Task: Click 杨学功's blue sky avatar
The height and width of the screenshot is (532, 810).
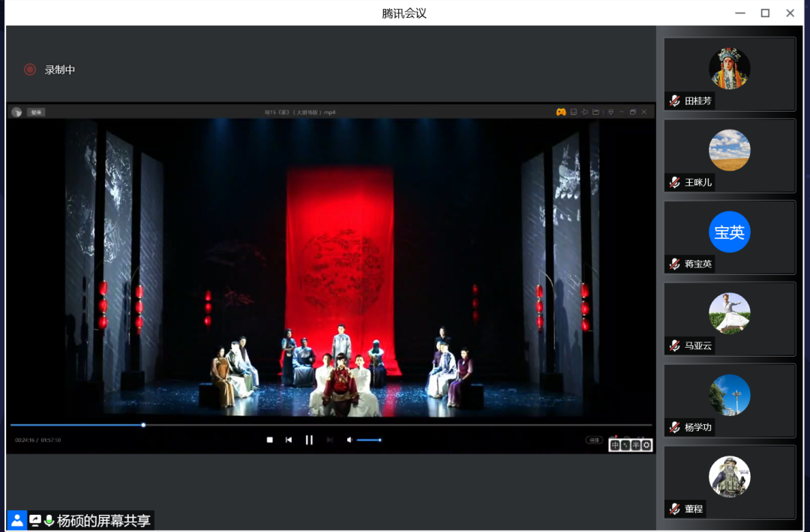Action: coord(730,395)
